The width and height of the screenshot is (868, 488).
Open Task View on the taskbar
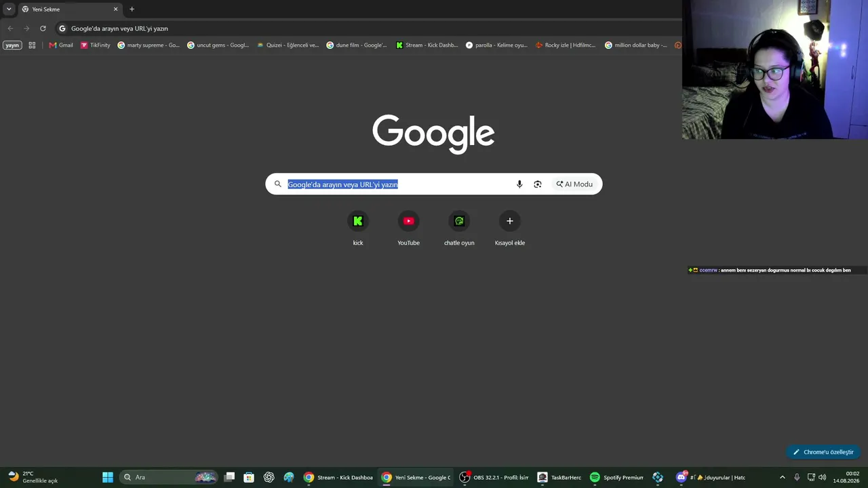click(x=229, y=477)
